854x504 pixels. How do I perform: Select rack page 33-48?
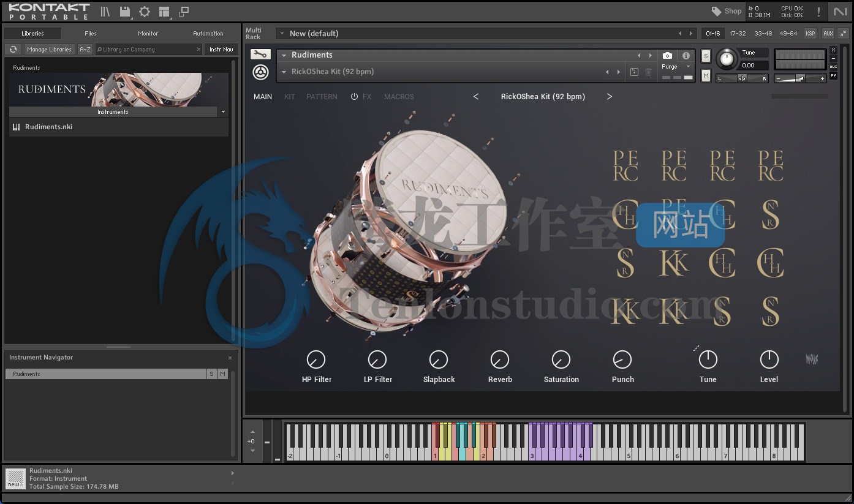tap(763, 34)
